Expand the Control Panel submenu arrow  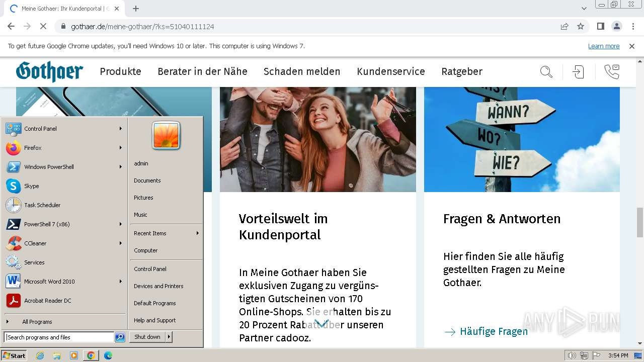pyautogui.click(x=121, y=129)
